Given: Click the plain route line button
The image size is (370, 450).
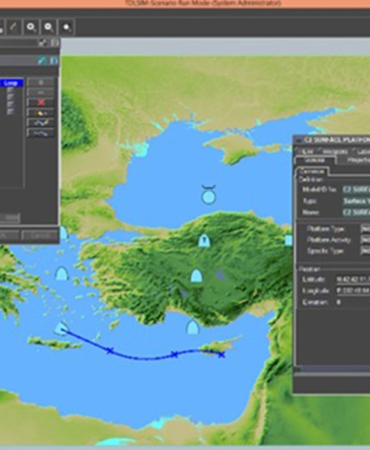Looking at the screenshot, I should tap(41, 133).
